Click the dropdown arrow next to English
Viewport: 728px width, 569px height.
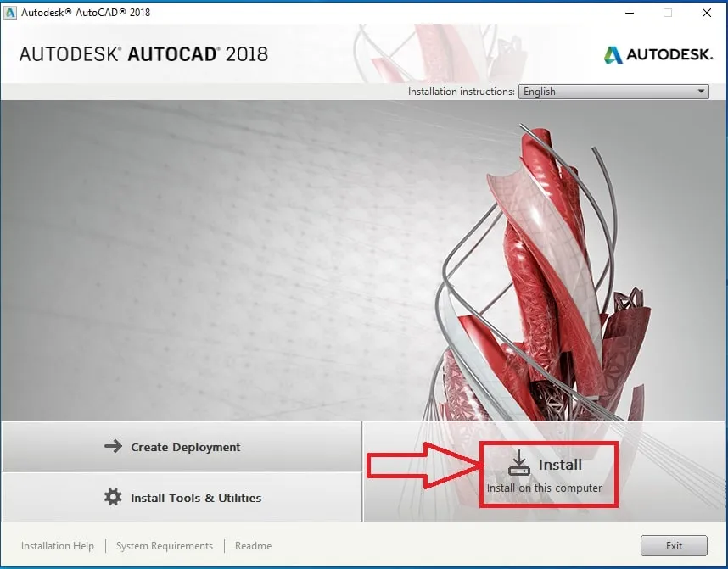pyautogui.click(x=701, y=91)
